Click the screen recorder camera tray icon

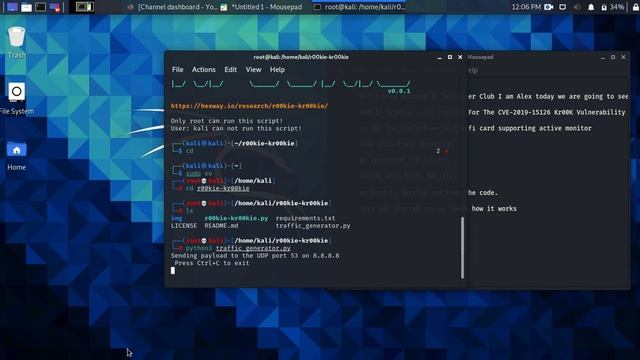[549, 7]
